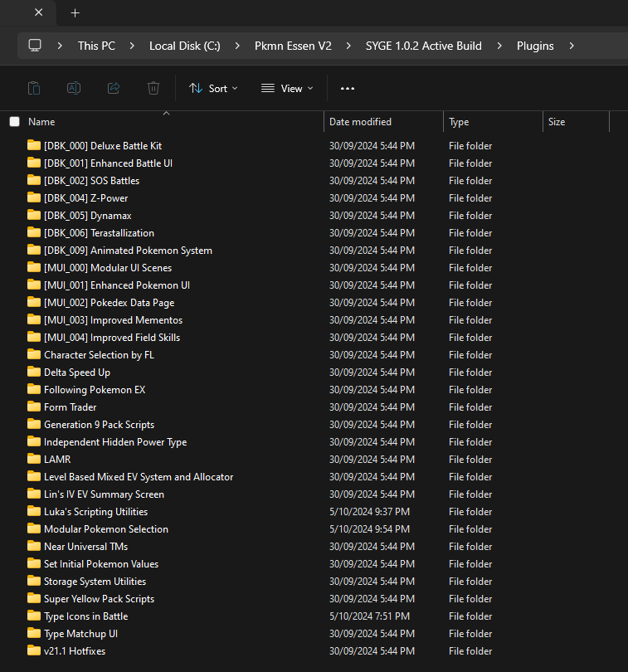Open the Sort dropdown menu
Screen dimensions: 628x672
coord(213,88)
